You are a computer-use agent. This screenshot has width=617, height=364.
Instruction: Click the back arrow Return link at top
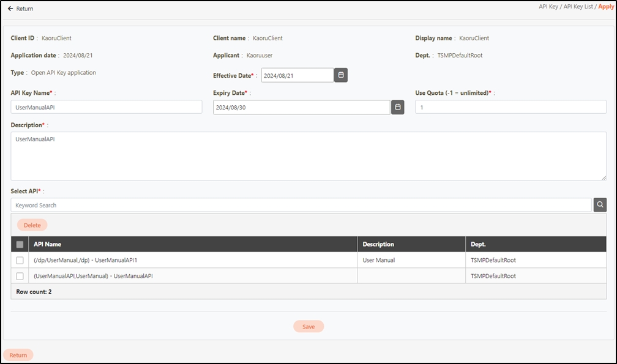point(21,9)
